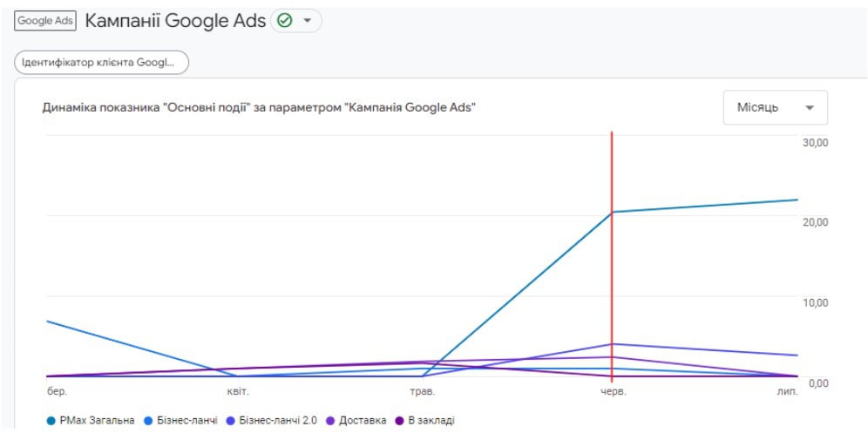Select the Доставка legend label
This screenshot has height=440, width=868.
tap(363, 421)
